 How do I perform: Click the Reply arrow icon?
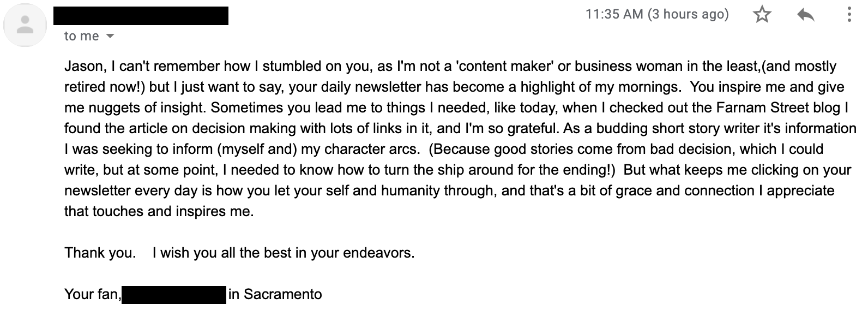805,15
